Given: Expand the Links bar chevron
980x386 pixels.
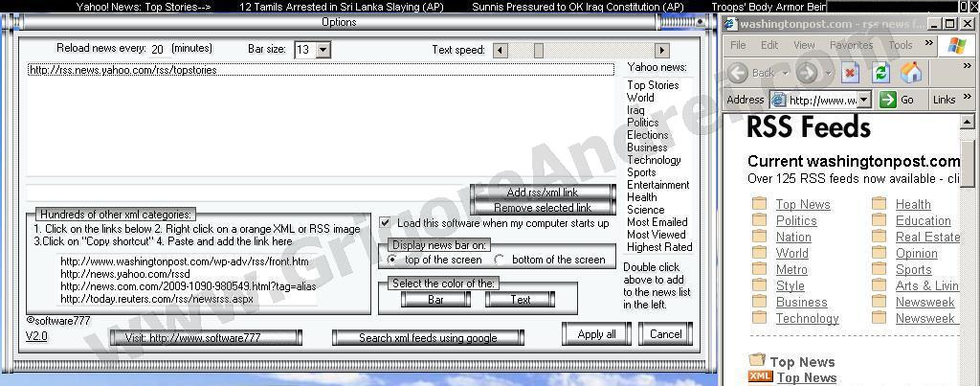Looking at the screenshot, I should (968, 97).
